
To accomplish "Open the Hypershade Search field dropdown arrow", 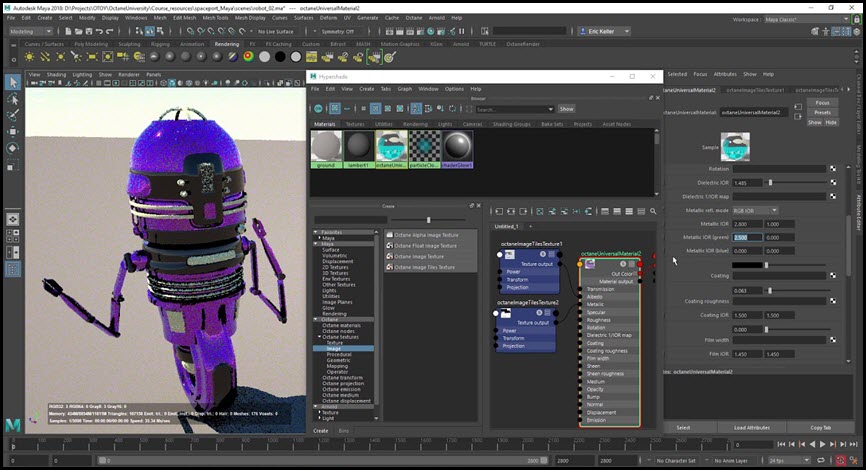I will tap(550, 109).
